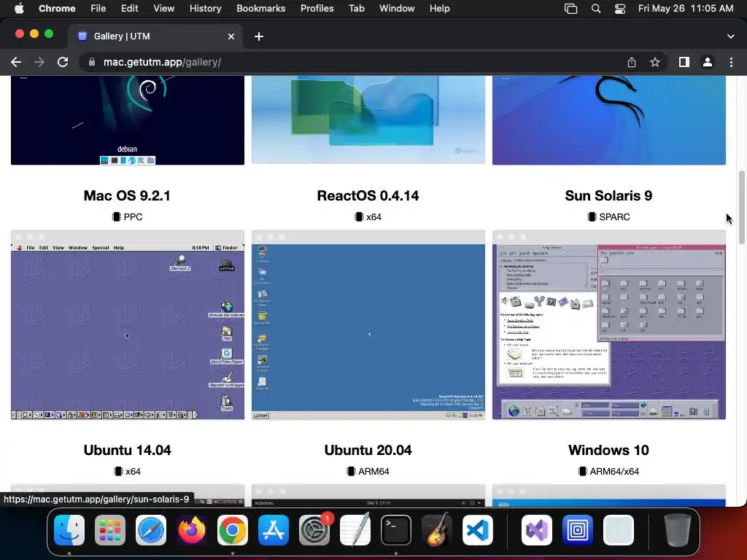This screenshot has width=747, height=560.
Task: Open Spotlight search in menu bar
Action: pyautogui.click(x=595, y=8)
